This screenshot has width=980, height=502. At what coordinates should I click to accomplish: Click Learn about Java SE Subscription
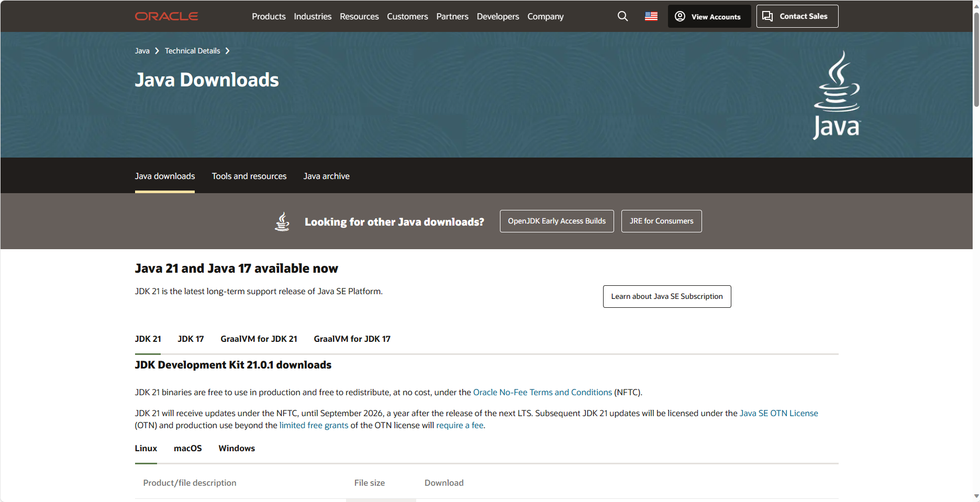point(667,296)
